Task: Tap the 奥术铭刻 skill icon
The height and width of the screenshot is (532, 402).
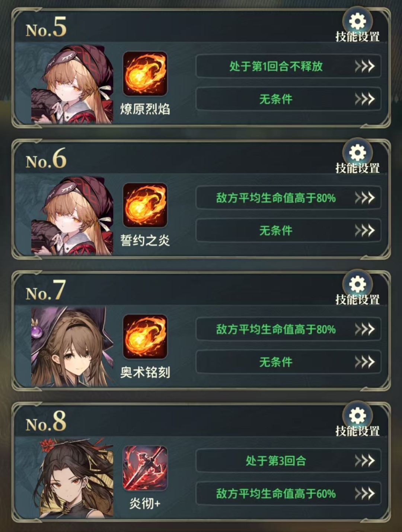Action: [x=145, y=337]
